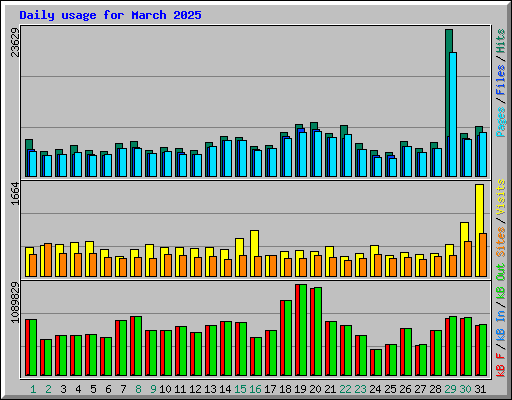Click the Pages legend label

point(501,122)
